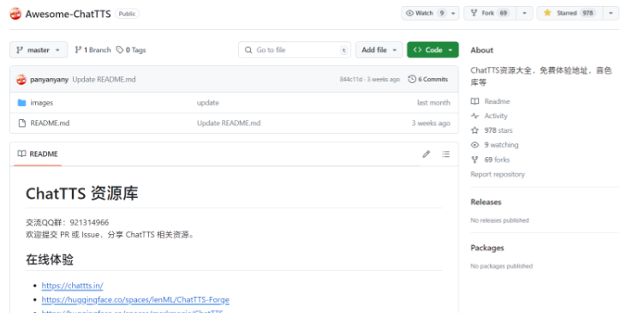Open the master branch selector
This screenshot has height=313, width=644.
click(x=39, y=50)
